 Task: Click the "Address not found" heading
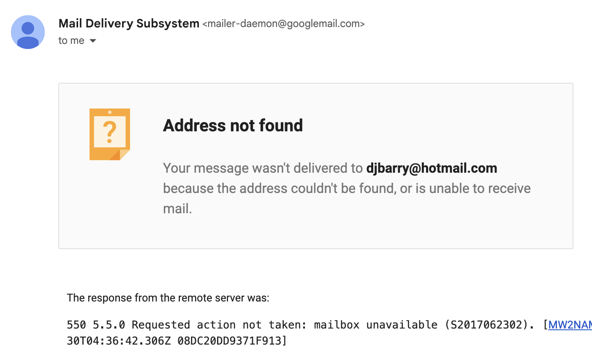pos(233,125)
